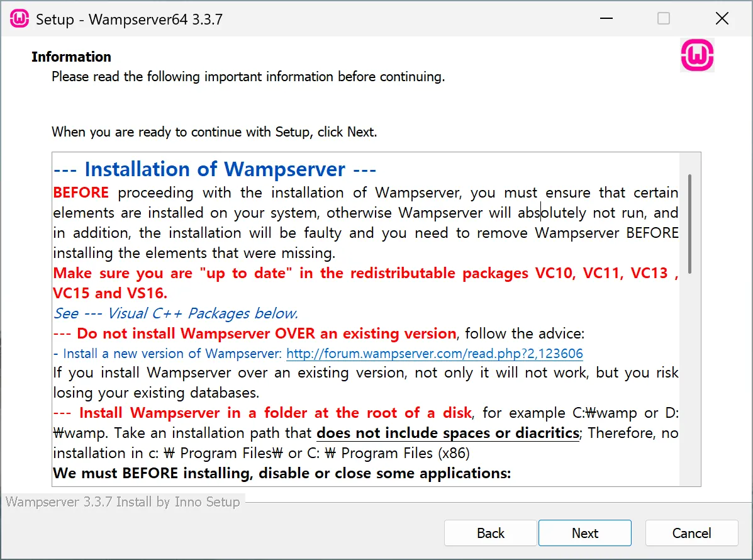The height and width of the screenshot is (560, 753).
Task: Close the Setup window
Action: (722, 19)
